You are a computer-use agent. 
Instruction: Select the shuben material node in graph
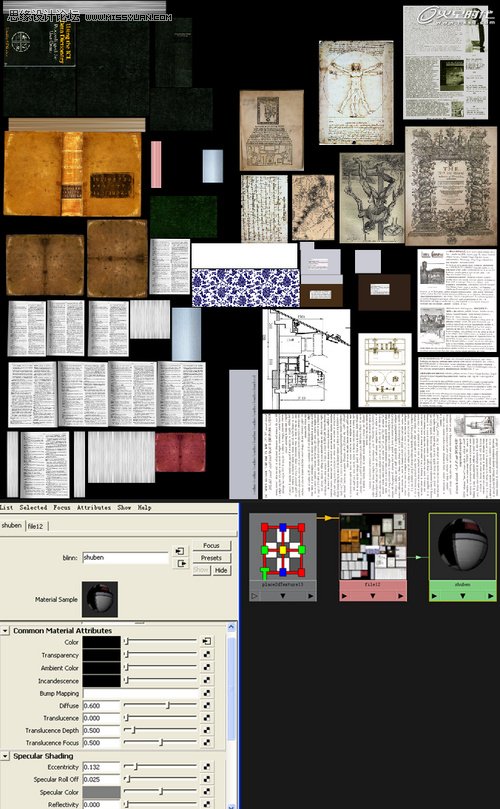tap(462, 551)
